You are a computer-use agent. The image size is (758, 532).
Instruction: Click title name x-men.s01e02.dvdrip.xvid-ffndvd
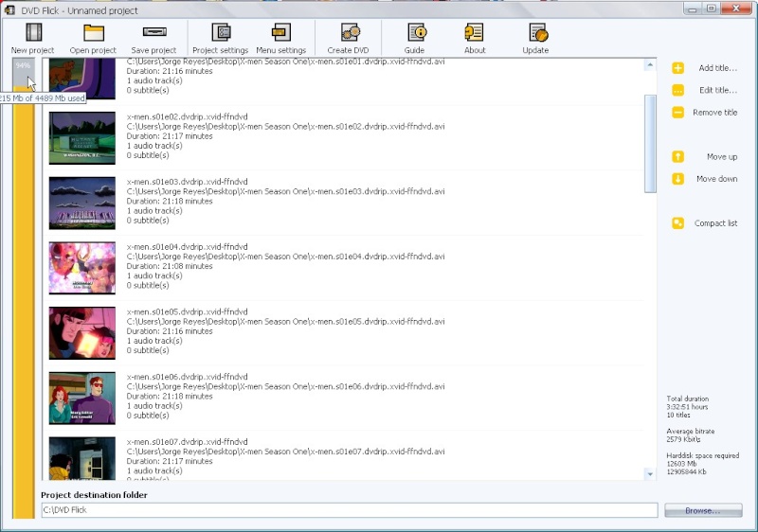(187, 116)
